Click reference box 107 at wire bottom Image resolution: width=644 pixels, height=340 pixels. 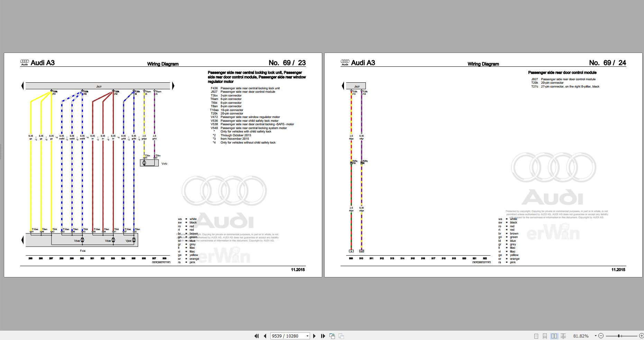[362, 251]
